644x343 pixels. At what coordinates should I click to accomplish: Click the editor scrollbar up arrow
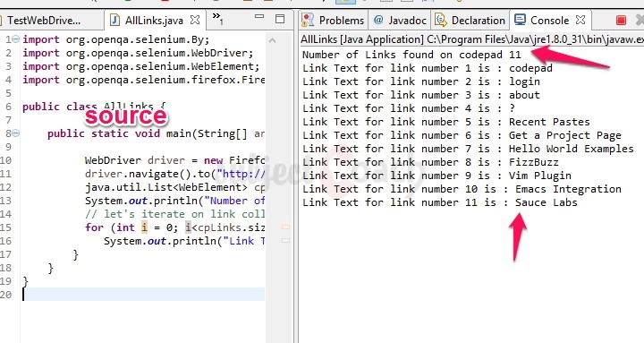click(272, 40)
